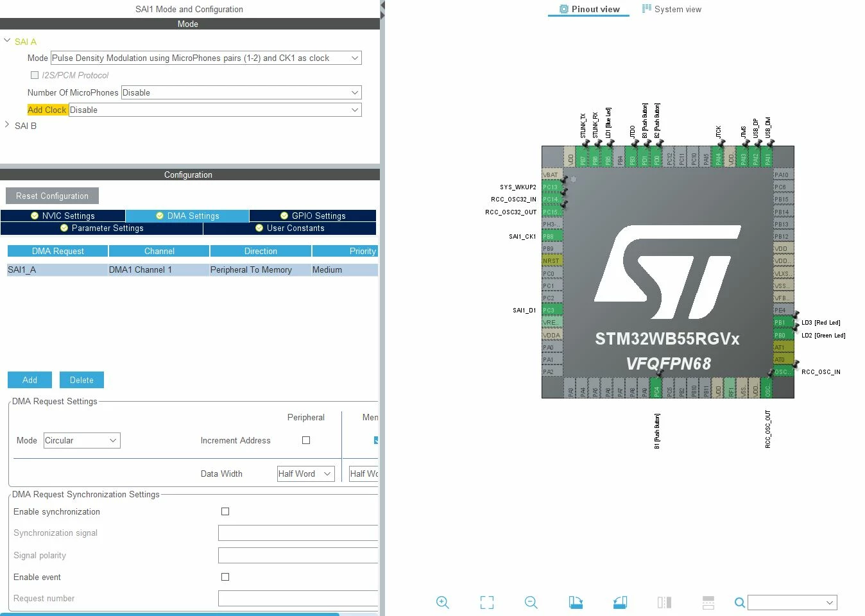
Task: Click pin PC13 on the chip
Action: coord(552,187)
